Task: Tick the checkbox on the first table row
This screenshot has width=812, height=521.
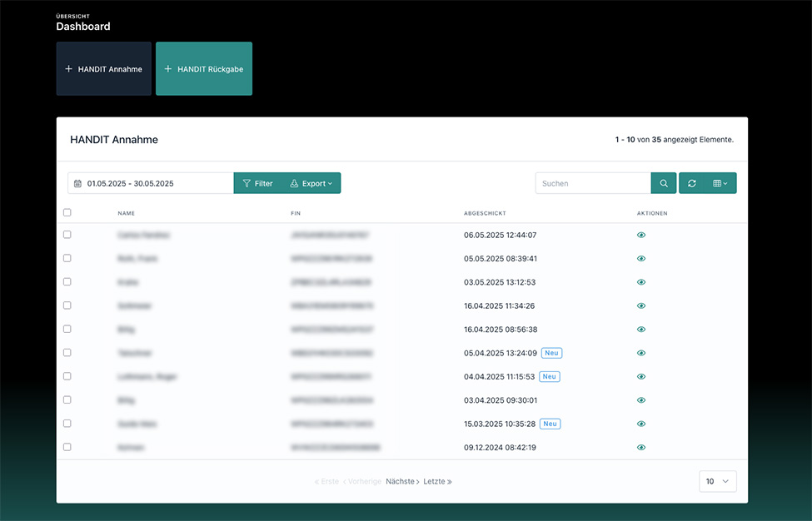Action: click(x=67, y=235)
